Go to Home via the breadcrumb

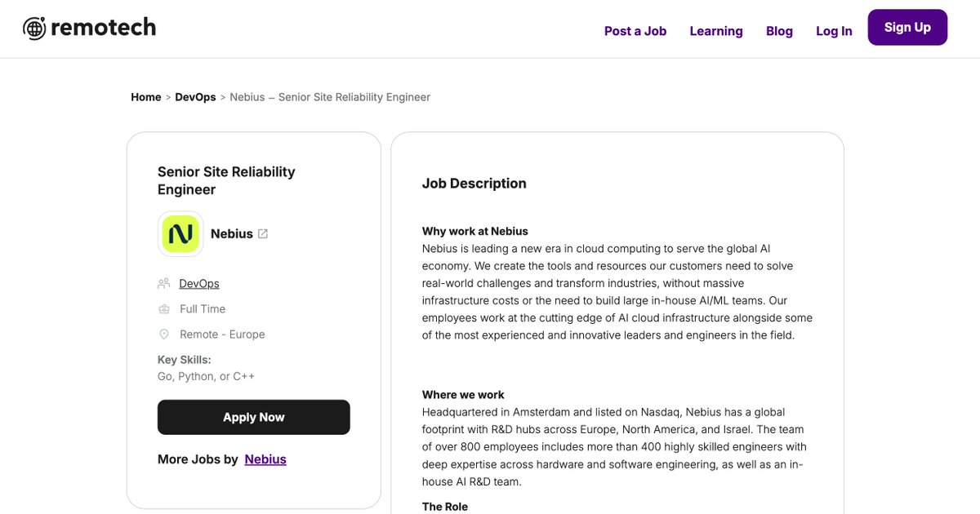coord(146,97)
